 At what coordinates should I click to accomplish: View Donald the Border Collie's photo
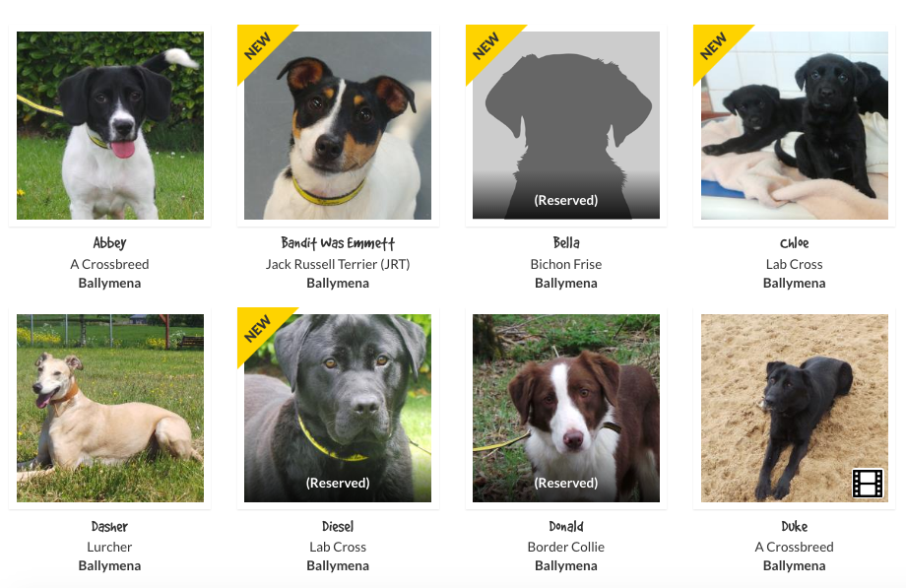coord(565,408)
